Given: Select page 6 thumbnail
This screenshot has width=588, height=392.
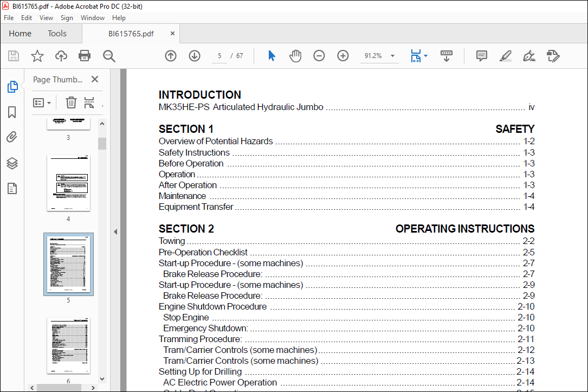Looking at the screenshot, I should pyautogui.click(x=69, y=345).
